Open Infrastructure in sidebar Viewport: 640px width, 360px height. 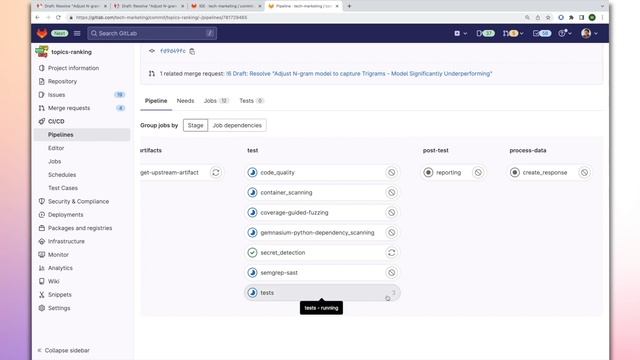66,242
